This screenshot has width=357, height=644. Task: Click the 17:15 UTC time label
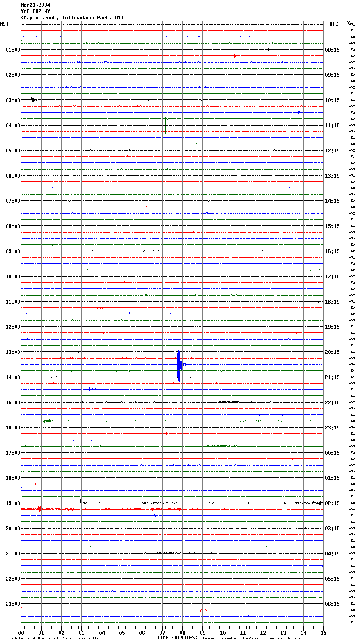point(332,277)
